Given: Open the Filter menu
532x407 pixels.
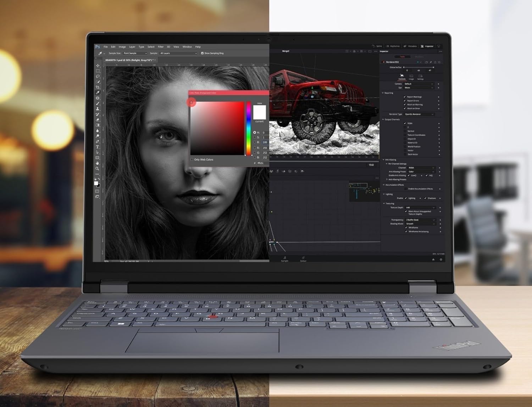Looking at the screenshot, I should click(x=160, y=46).
